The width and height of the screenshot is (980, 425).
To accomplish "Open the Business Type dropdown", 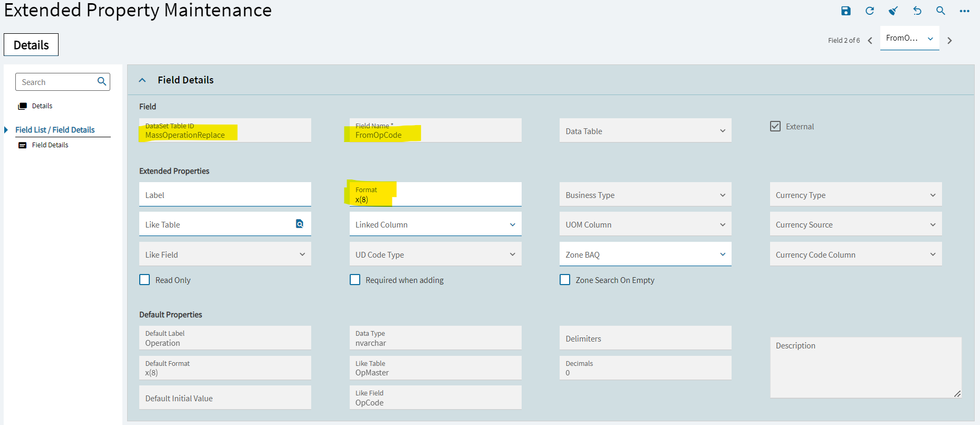I will coord(645,195).
